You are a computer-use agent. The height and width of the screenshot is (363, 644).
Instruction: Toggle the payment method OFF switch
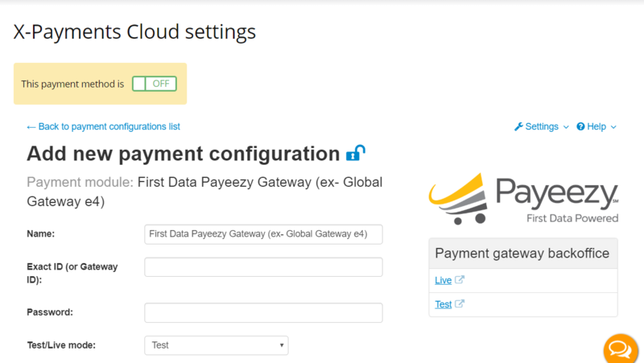click(x=155, y=84)
